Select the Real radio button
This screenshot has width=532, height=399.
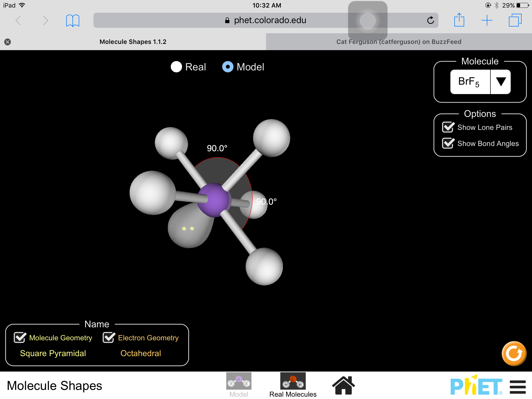pyautogui.click(x=176, y=67)
